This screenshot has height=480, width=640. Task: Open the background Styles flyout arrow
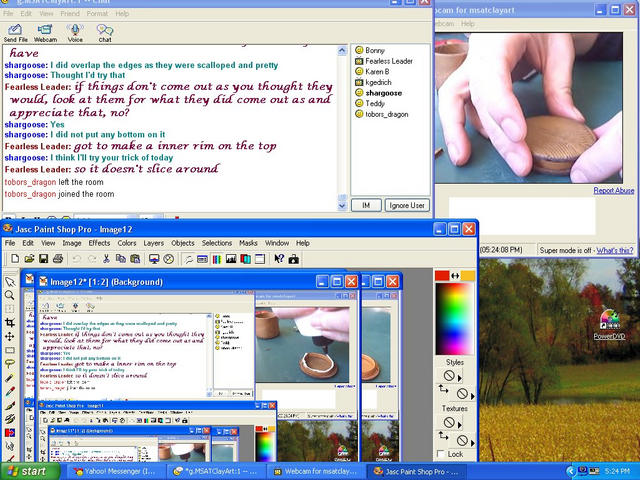(473, 396)
